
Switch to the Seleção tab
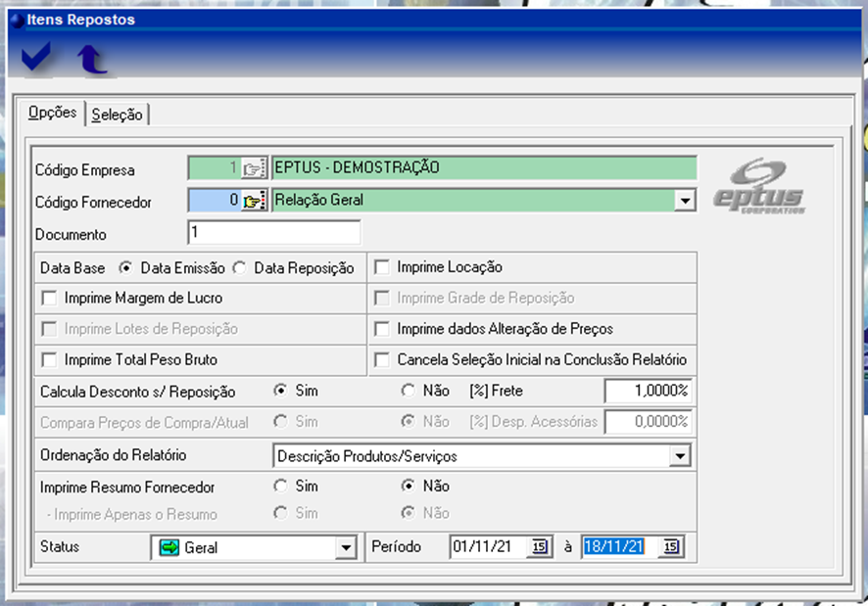pyautogui.click(x=117, y=115)
